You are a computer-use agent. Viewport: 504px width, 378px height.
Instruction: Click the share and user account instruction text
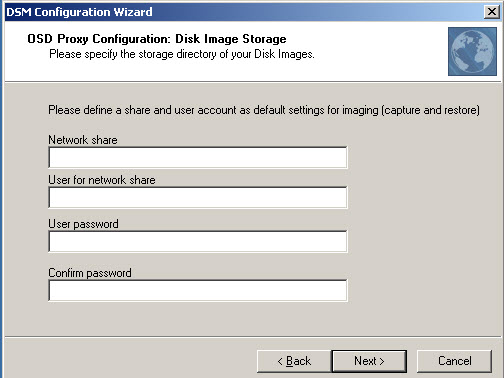[x=264, y=110]
